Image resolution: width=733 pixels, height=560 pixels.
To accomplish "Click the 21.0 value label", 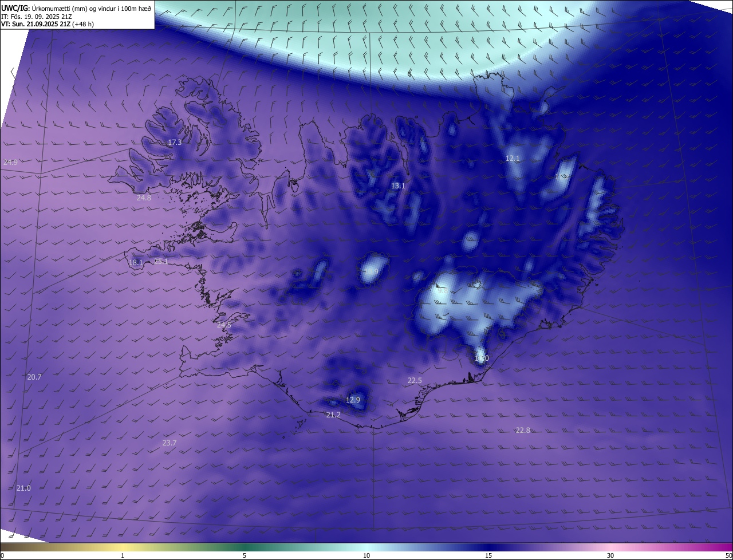I will tap(23, 488).
